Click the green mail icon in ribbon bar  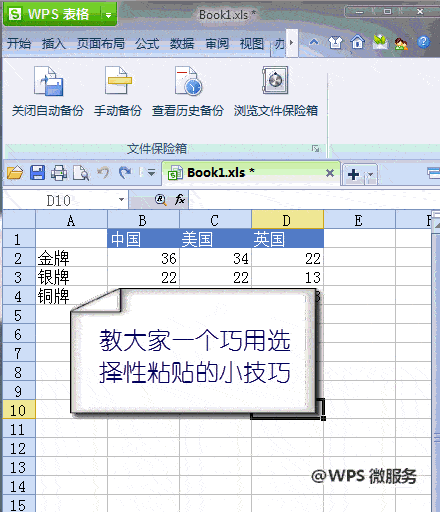click(x=380, y=42)
